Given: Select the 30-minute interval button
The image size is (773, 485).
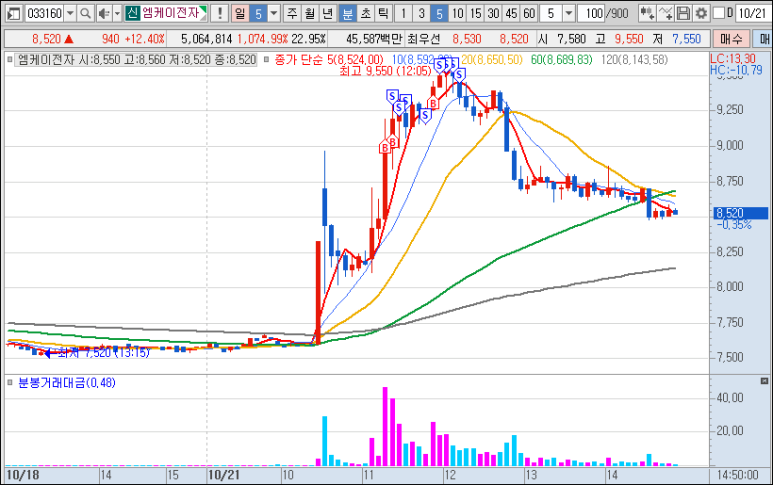Looking at the screenshot, I should pyautogui.click(x=493, y=13).
